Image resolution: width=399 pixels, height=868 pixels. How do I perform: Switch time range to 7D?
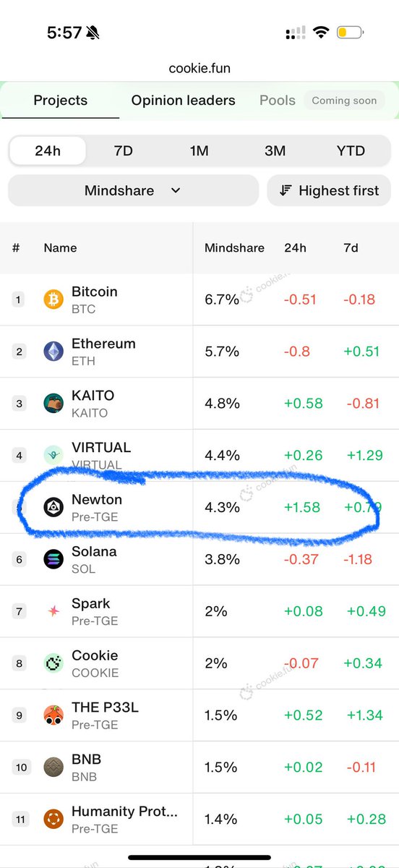[x=123, y=151]
